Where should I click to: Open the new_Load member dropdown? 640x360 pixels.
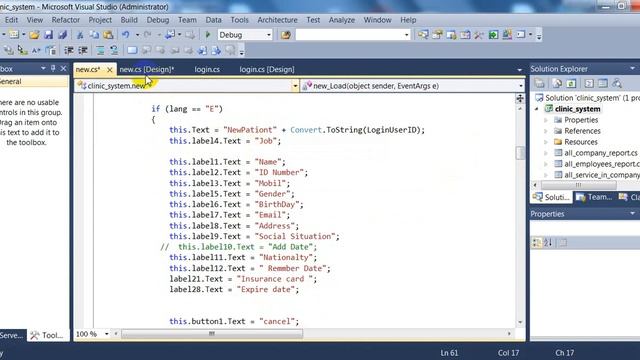520,86
